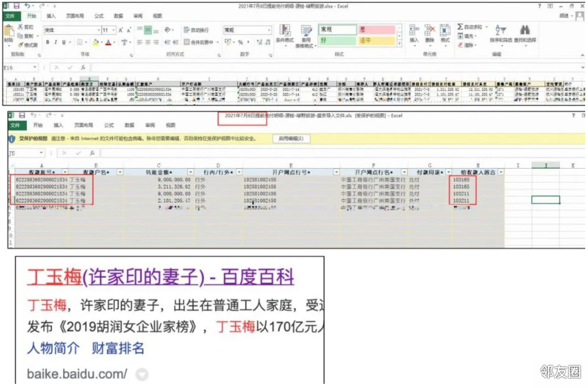Switch to the 公式 ribbon tab in top window
This screenshot has width=588, height=388.
(99, 15)
